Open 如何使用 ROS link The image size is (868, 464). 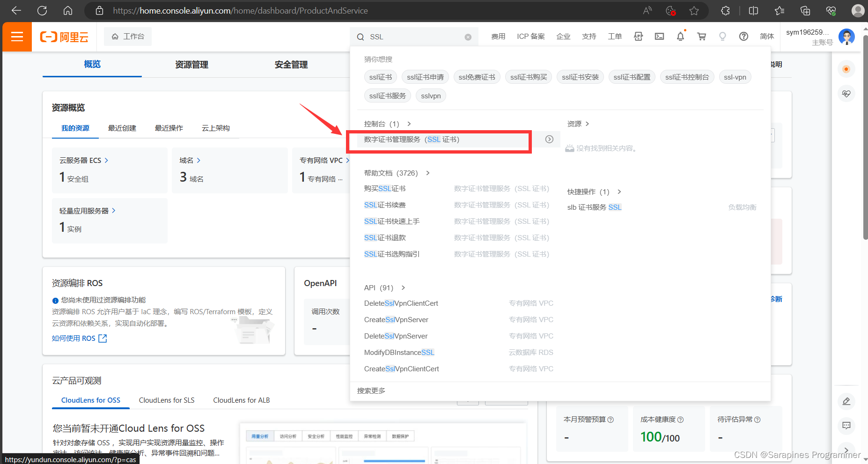pos(80,339)
